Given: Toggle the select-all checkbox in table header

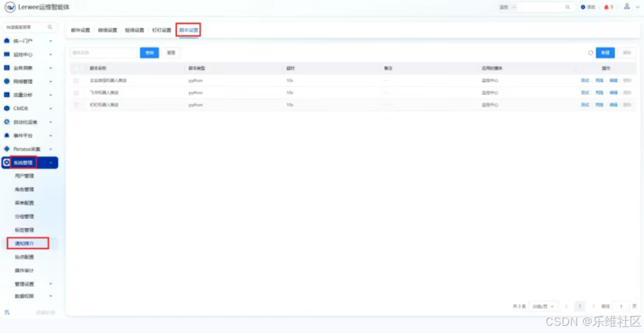Looking at the screenshot, I should pyautogui.click(x=76, y=68).
